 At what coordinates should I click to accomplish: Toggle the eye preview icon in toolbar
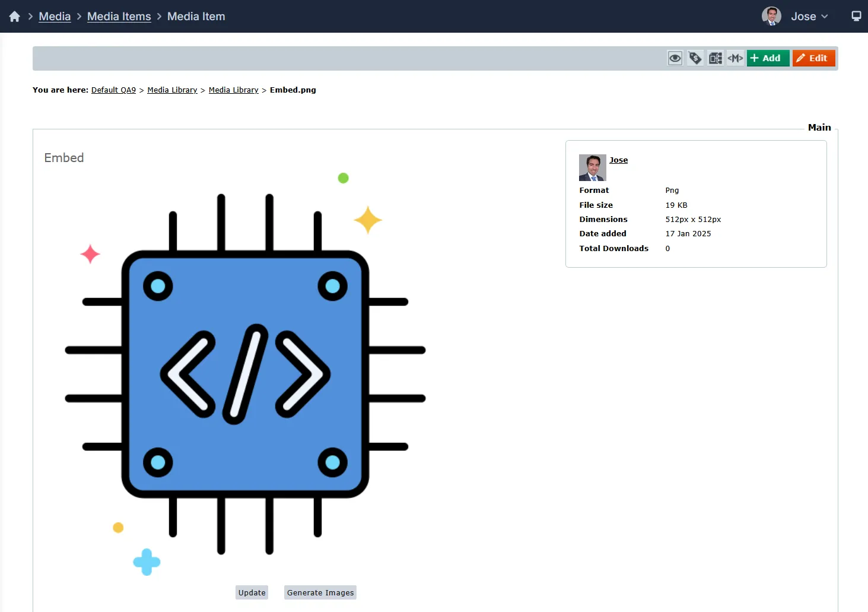point(675,58)
